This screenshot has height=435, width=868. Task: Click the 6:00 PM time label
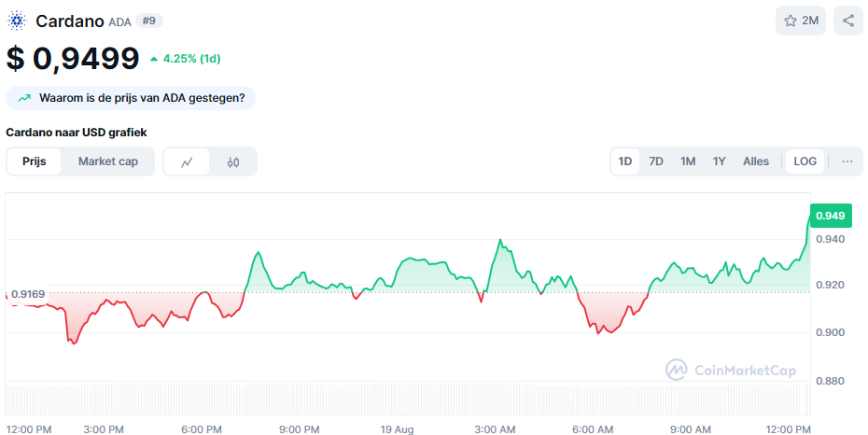pyautogui.click(x=202, y=429)
